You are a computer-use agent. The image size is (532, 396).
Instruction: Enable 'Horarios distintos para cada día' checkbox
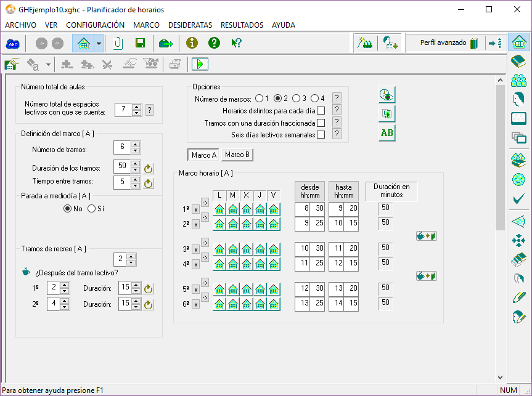(x=321, y=111)
